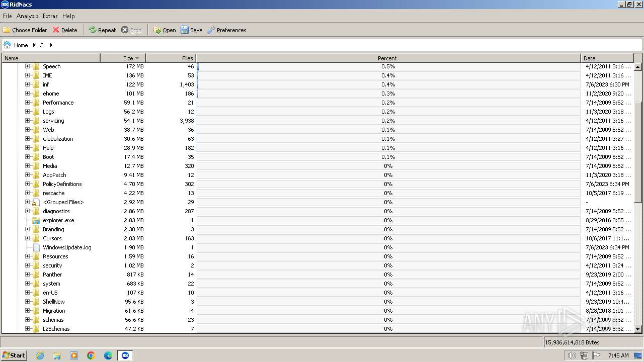Expand the servicing folder
Image resolution: width=644 pixels, height=362 pixels.
click(27, 121)
